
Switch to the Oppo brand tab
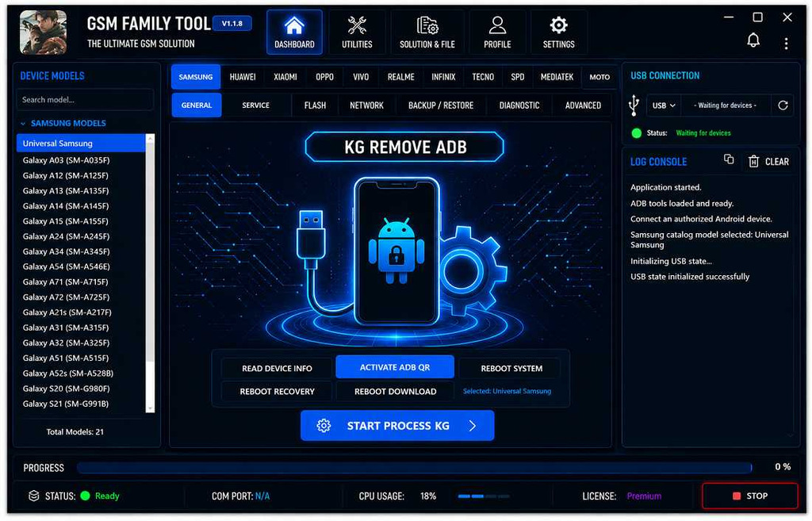pos(324,77)
